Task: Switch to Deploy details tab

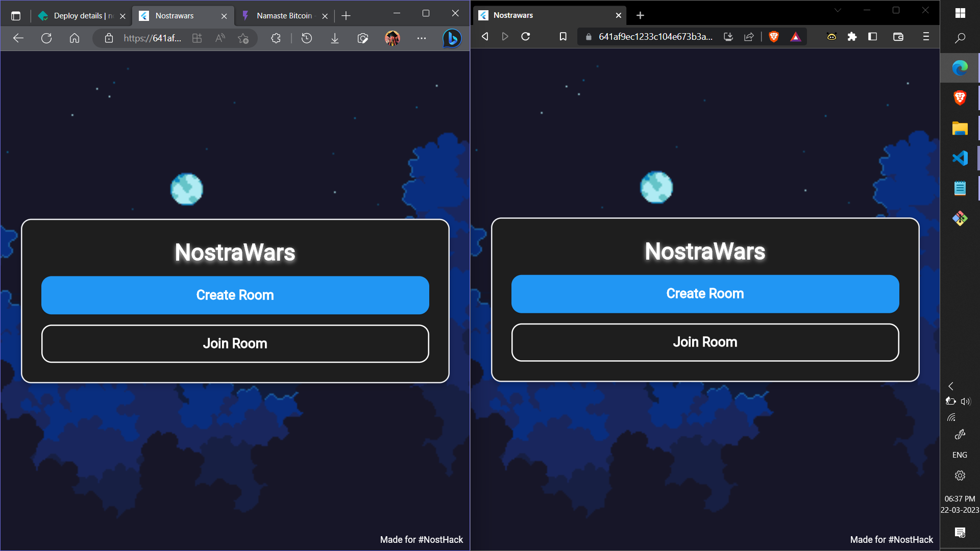Action: point(79,16)
